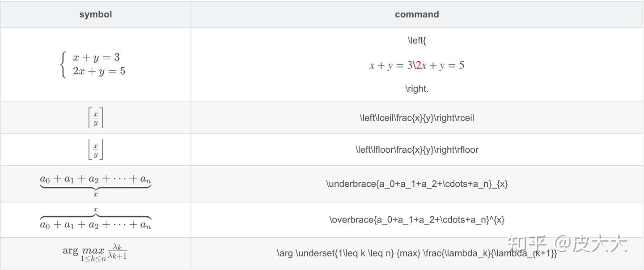Click the "\left{" command text
The height and width of the screenshot is (270, 644).
pos(417,40)
